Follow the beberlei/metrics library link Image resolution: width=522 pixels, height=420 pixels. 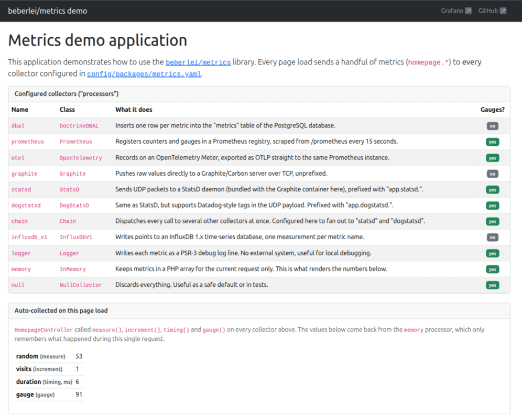(198, 62)
